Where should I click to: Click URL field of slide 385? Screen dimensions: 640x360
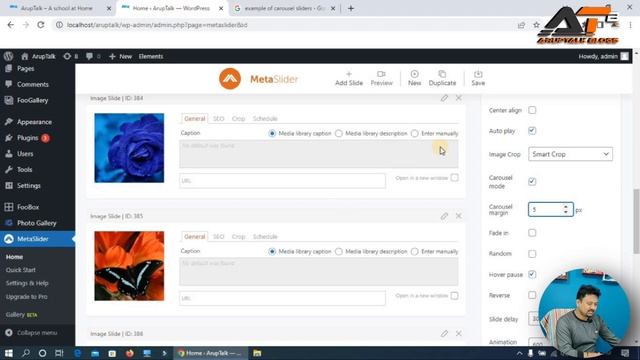[282, 298]
